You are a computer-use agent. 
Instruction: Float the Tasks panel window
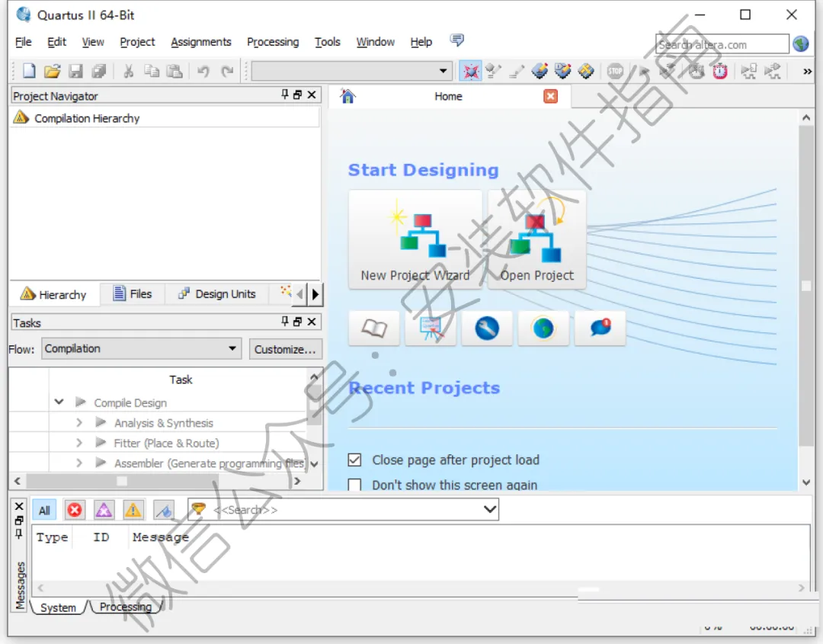click(x=298, y=322)
